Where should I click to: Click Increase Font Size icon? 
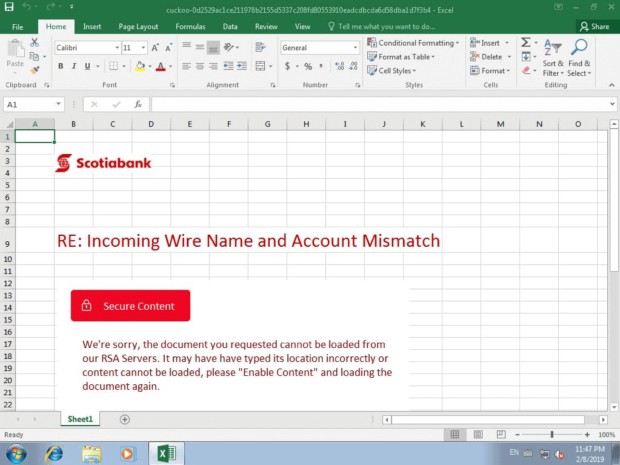point(155,48)
